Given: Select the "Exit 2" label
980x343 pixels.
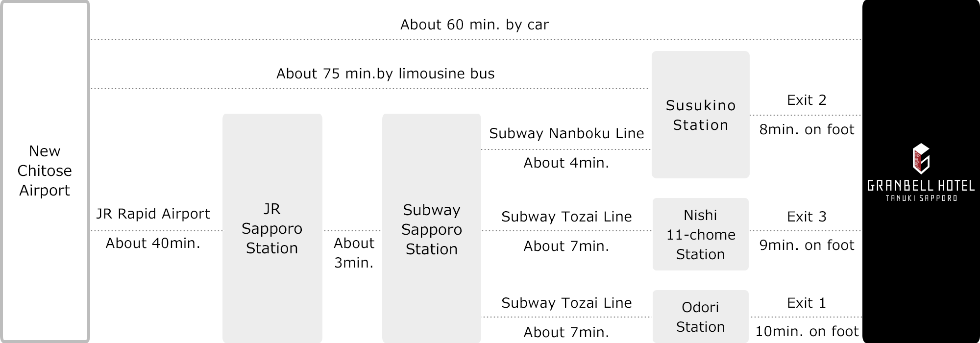Looking at the screenshot, I should tap(807, 100).
